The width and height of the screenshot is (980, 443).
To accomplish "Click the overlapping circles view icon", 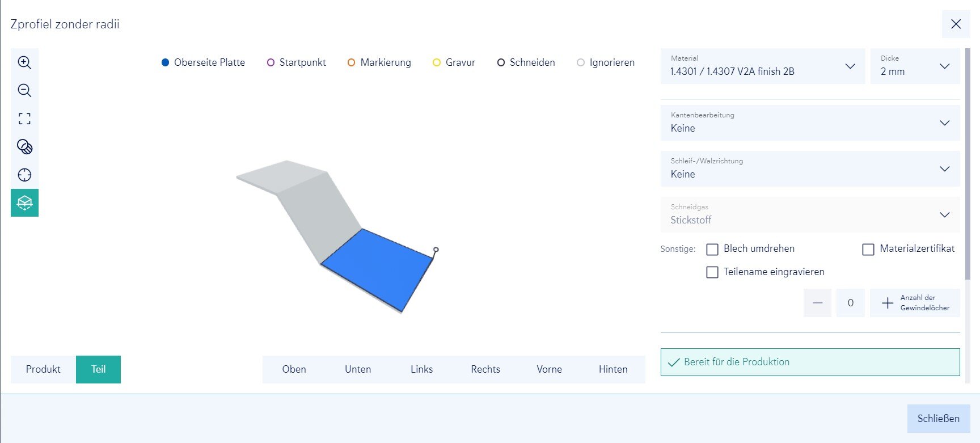I will (x=24, y=147).
